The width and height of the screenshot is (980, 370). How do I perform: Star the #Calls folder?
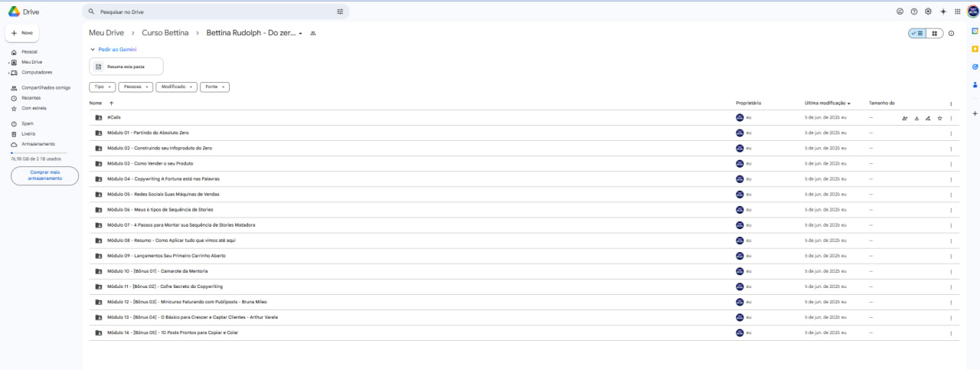tap(939, 118)
